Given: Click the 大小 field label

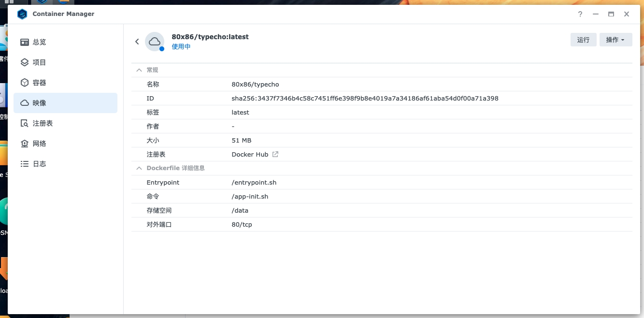Looking at the screenshot, I should click(x=153, y=140).
